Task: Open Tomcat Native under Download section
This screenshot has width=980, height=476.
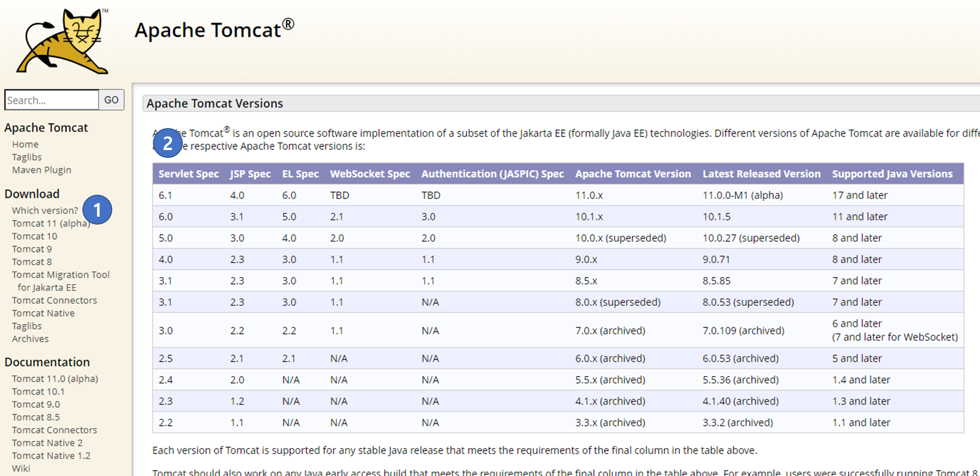Action: (43, 313)
